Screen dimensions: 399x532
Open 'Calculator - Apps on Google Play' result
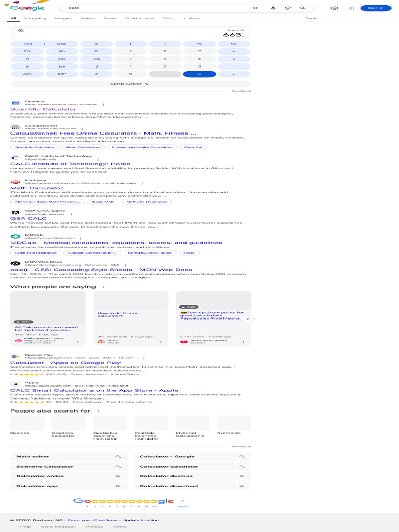(65, 363)
